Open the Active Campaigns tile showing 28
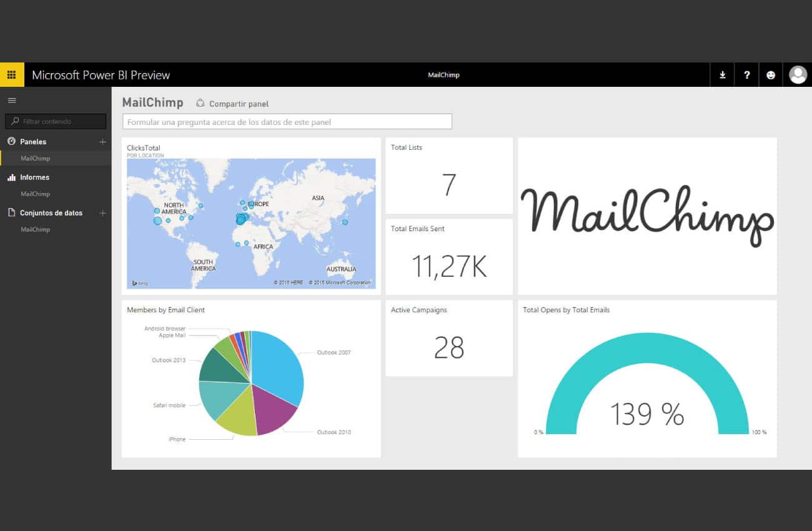The width and height of the screenshot is (812, 531). [x=449, y=338]
